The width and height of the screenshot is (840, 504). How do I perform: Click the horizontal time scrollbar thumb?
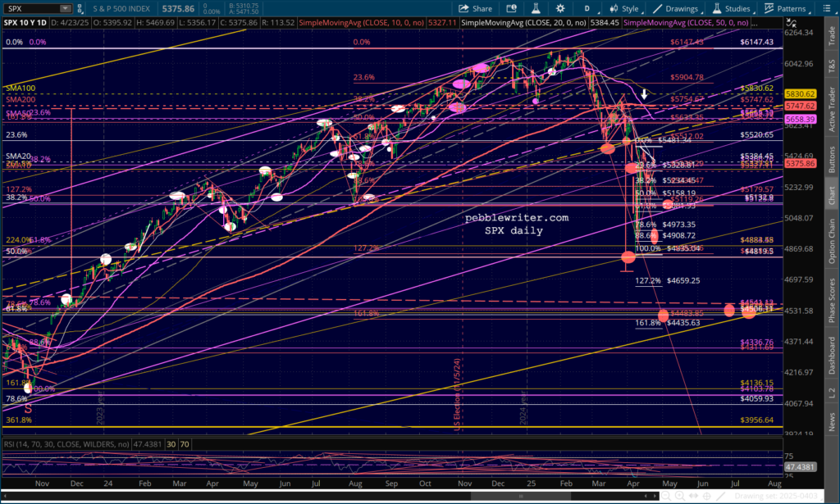[x=520, y=496]
